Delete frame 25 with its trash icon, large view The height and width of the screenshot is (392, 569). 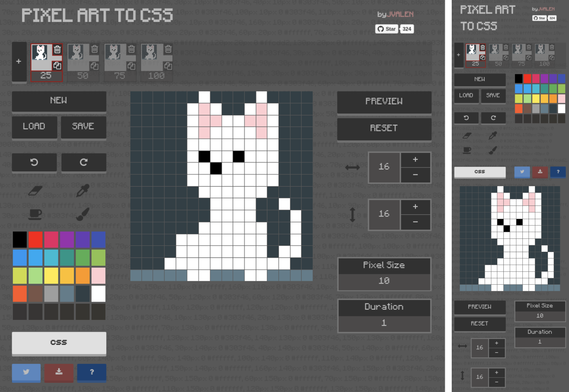pos(57,50)
